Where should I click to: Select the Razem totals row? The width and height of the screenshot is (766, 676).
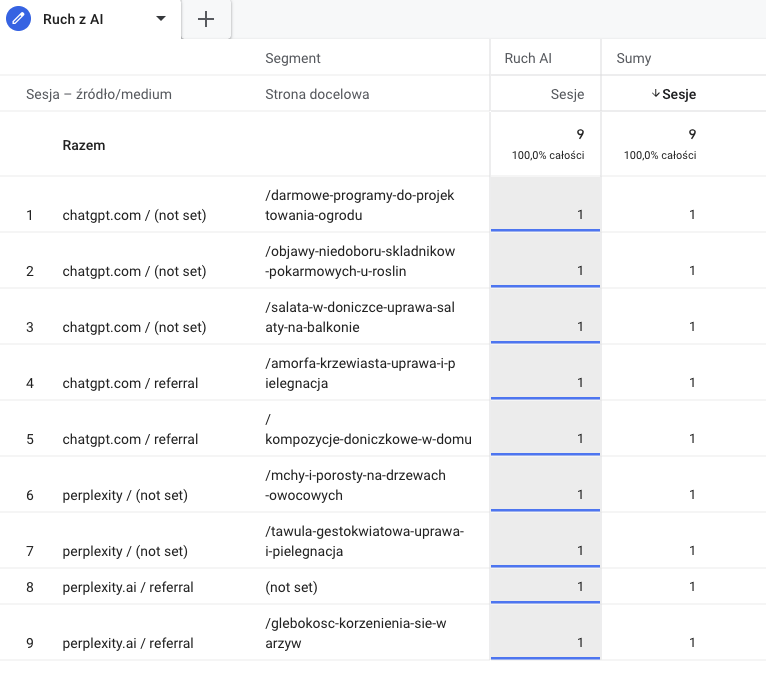coord(84,145)
